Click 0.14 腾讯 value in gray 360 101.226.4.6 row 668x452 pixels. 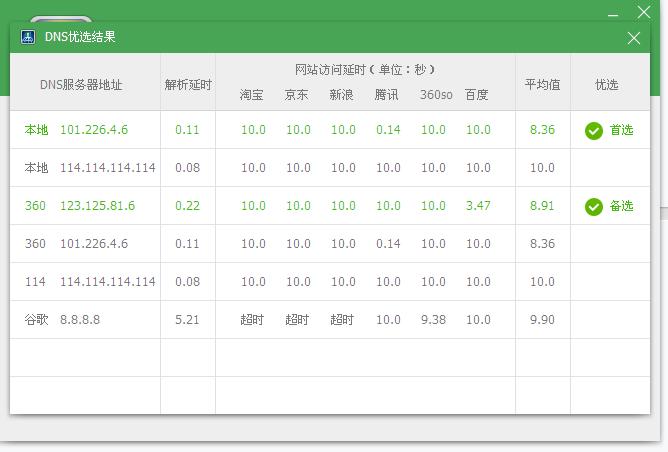[x=388, y=243]
